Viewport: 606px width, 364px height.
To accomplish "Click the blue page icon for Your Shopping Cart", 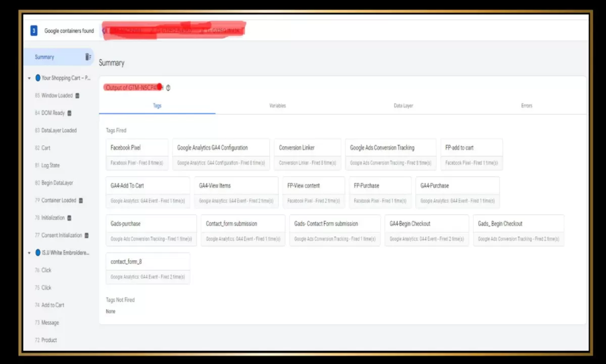I will 38,78.
